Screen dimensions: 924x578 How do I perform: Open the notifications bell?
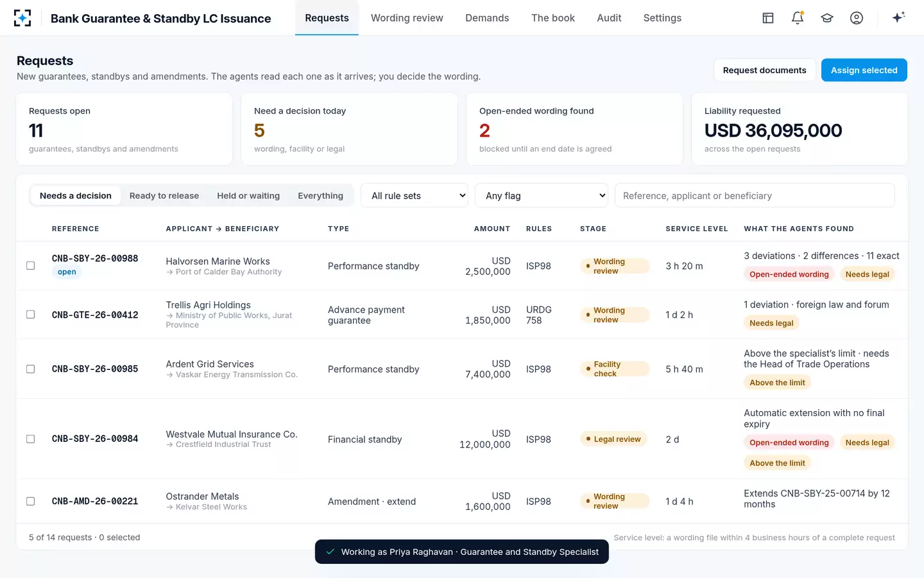point(798,18)
